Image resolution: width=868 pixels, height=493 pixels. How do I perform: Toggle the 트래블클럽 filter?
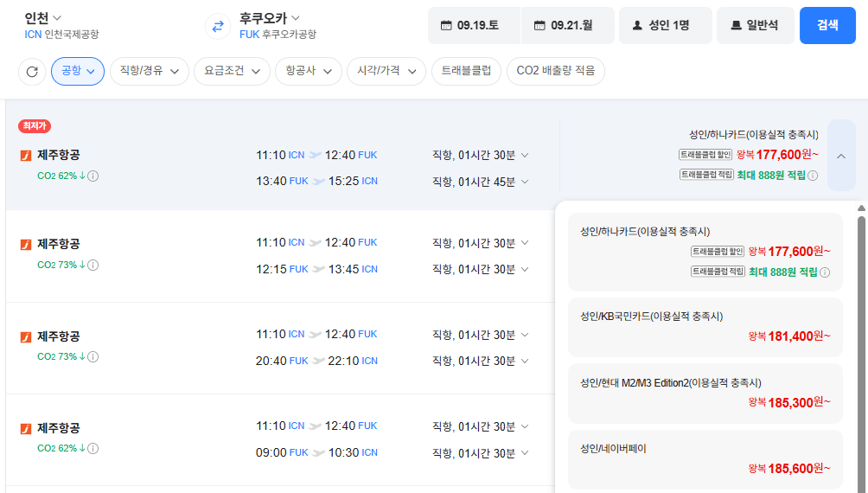pyautogui.click(x=466, y=72)
